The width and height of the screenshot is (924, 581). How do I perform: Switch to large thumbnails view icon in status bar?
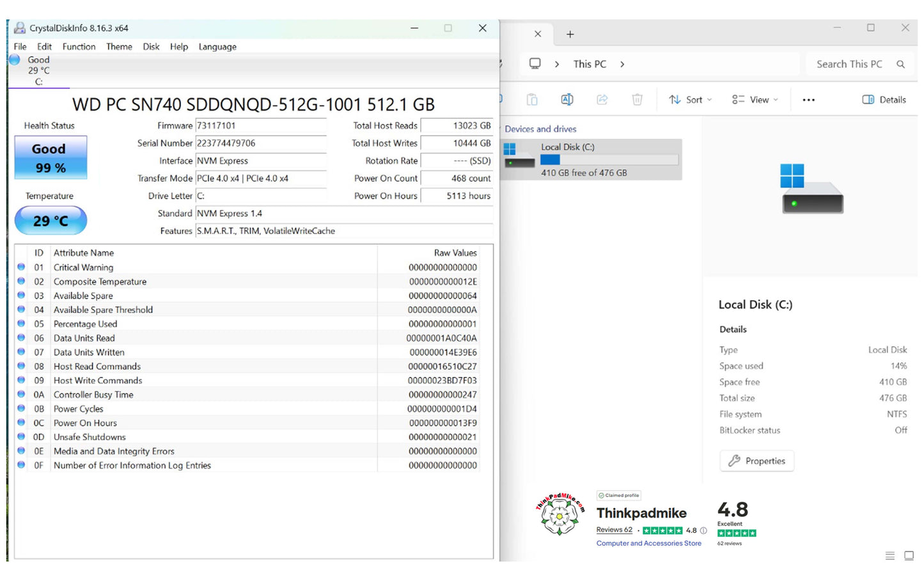909,556
